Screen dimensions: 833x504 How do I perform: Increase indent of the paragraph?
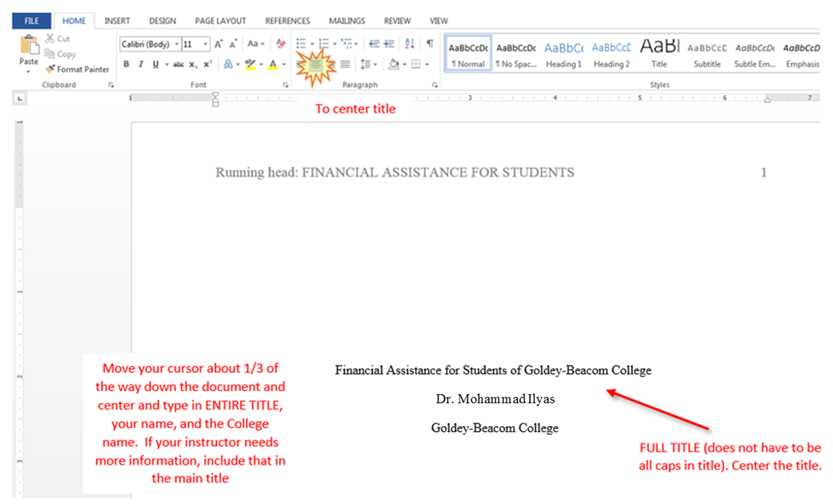point(389,42)
